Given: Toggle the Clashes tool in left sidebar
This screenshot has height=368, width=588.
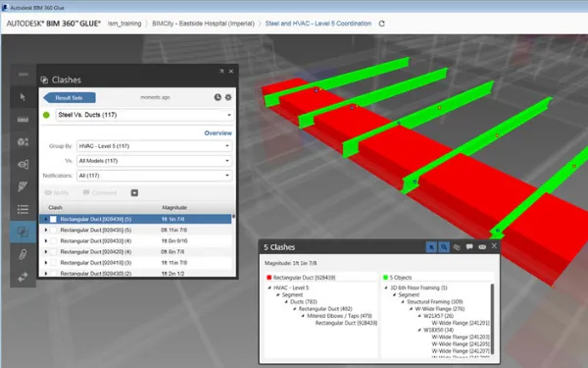Looking at the screenshot, I should [23, 232].
